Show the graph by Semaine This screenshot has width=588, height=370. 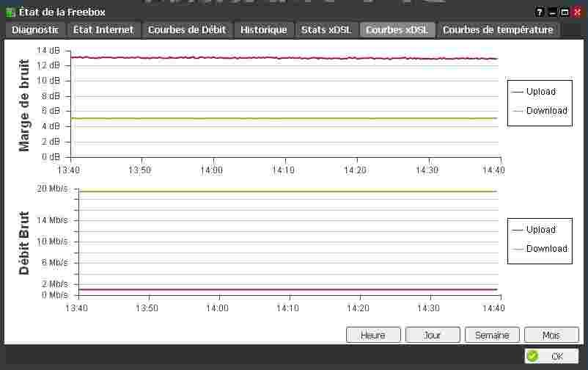(x=492, y=335)
